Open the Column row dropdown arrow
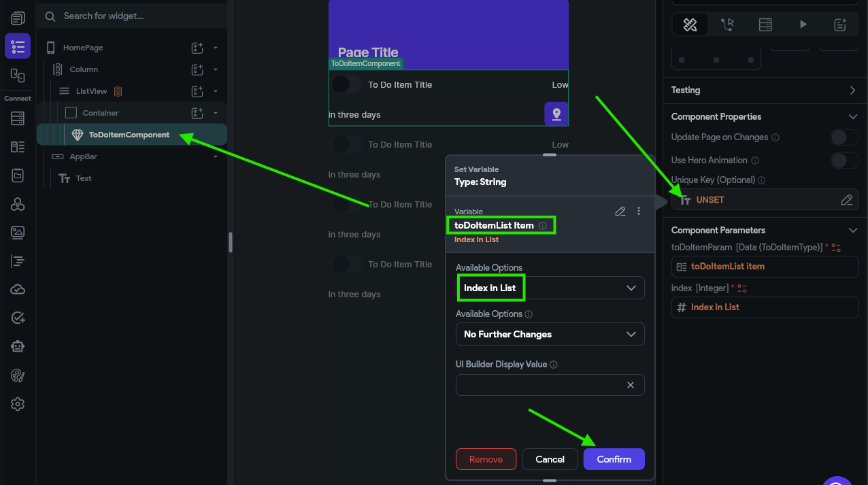 pos(216,69)
